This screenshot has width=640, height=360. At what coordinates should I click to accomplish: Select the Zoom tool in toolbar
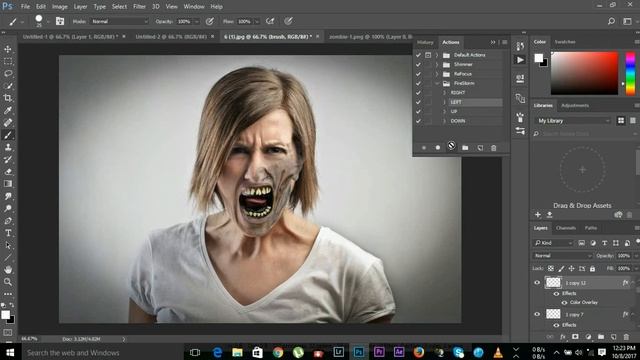(x=8, y=282)
